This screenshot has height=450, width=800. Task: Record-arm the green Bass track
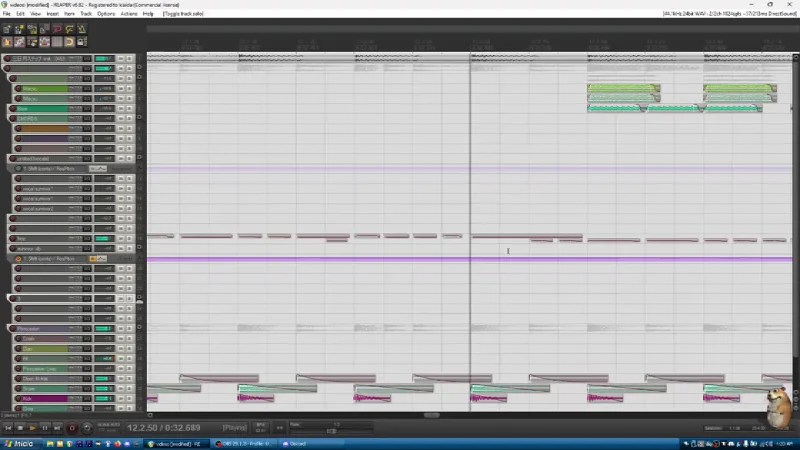point(13,109)
